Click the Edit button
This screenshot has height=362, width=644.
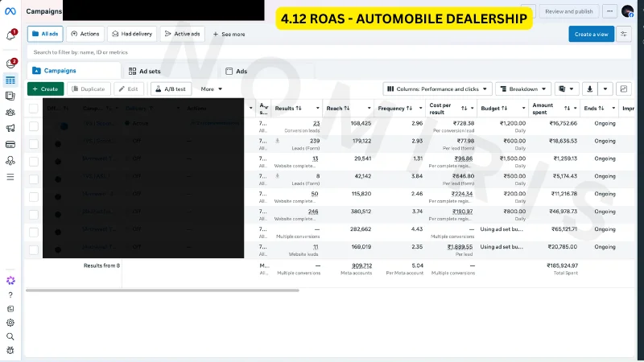pos(129,89)
